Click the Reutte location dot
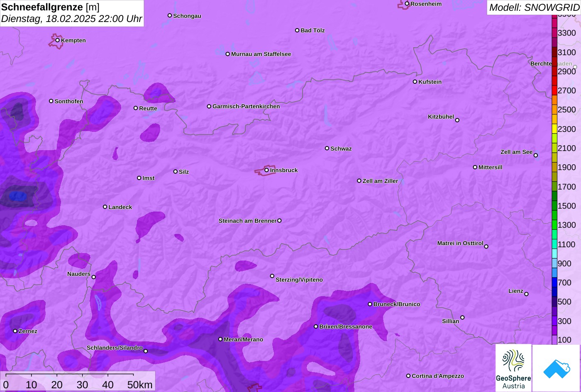581x392 pixels. tap(136, 108)
